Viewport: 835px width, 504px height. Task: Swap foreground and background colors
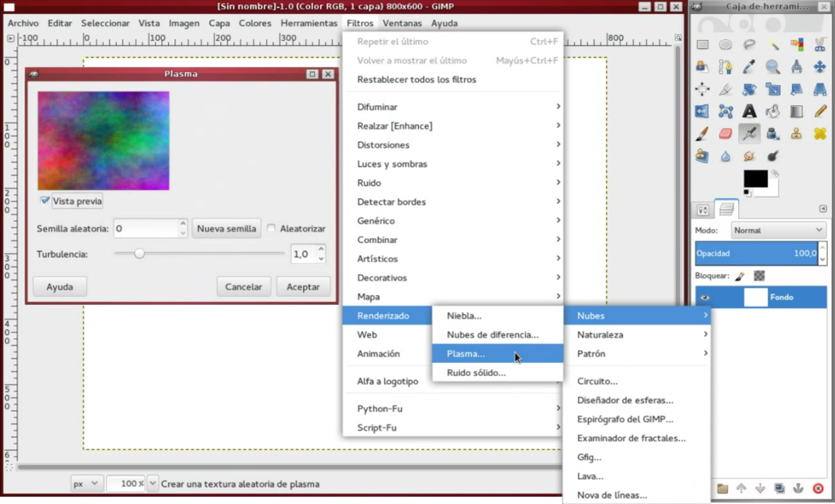coord(775,174)
